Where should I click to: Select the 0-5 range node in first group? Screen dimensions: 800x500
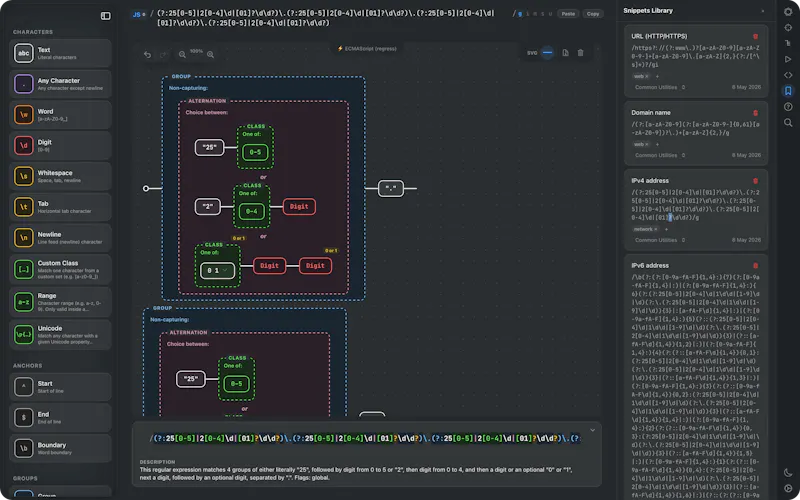[x=255, y=152]
